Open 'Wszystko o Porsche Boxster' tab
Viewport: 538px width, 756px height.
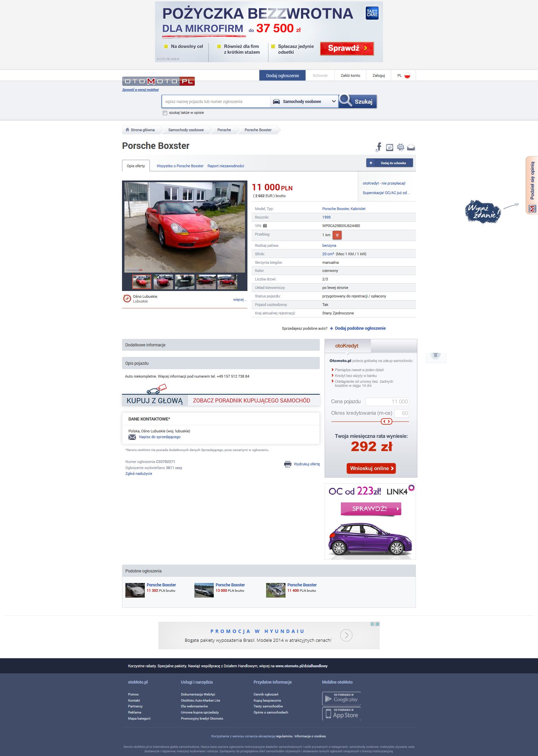[x=180, y=166]
